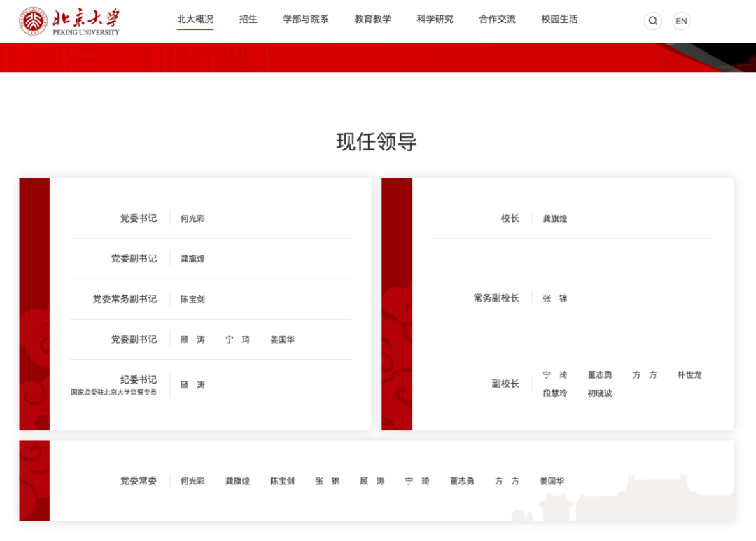The width and height of the screenshot is (756, 541).
Task: Click 龚旗煌 under 校长
Action: (554, 218)
